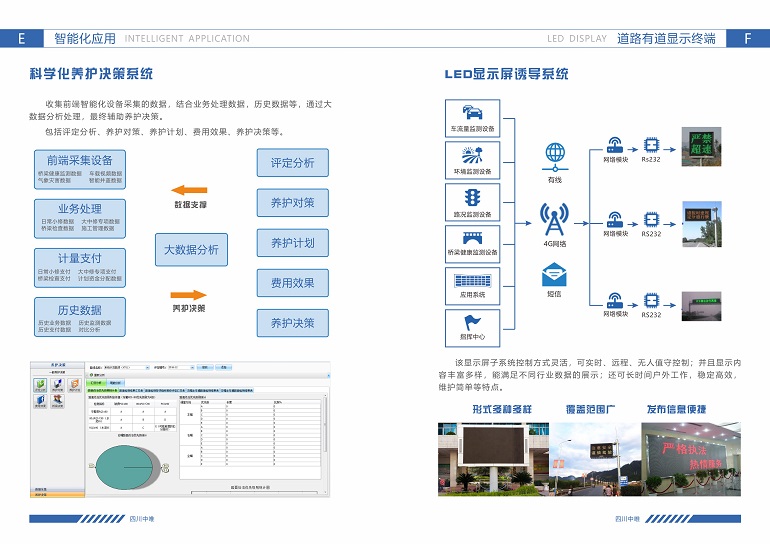Viewport: 770px width, 544px height.
Task: Click the bridge health monitoring icon
Action: tap(472, 239)
